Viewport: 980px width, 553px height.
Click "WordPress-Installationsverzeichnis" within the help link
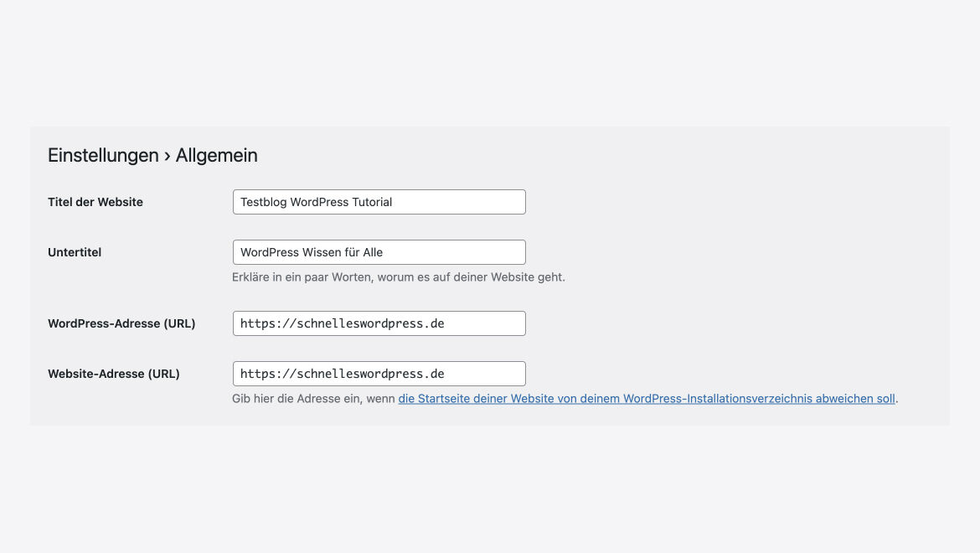tap(718, 399)
